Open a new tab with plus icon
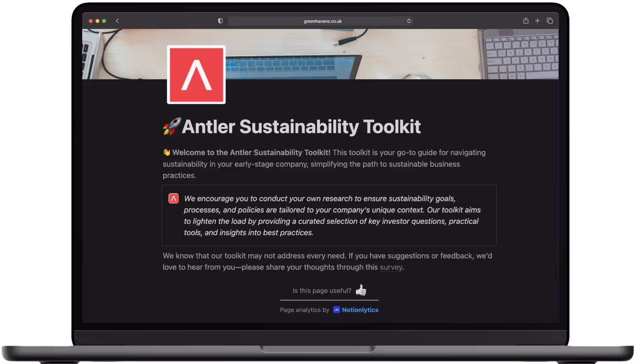The height and width of the screenshot is (364, 638). point(537,21)
